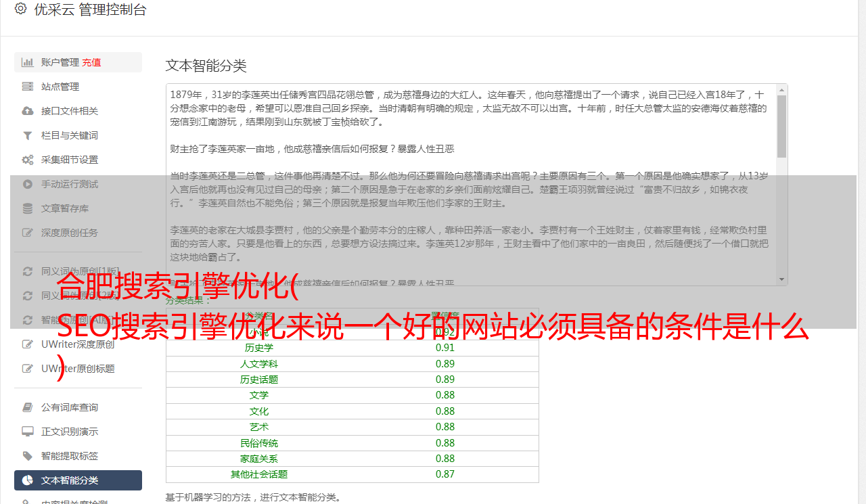Screen dimensions: 866x504
Task: Click the 优采云 管理控制台 title
Action: (x=90, y=9)
